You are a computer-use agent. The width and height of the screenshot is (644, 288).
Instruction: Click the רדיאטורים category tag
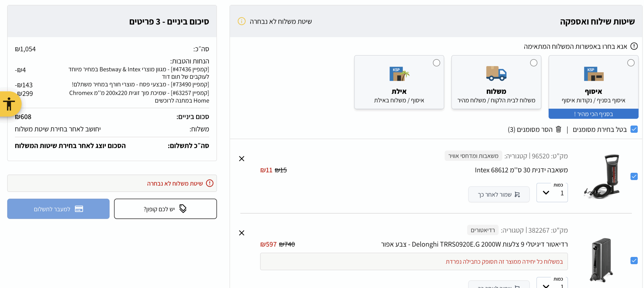coord(482,230)
